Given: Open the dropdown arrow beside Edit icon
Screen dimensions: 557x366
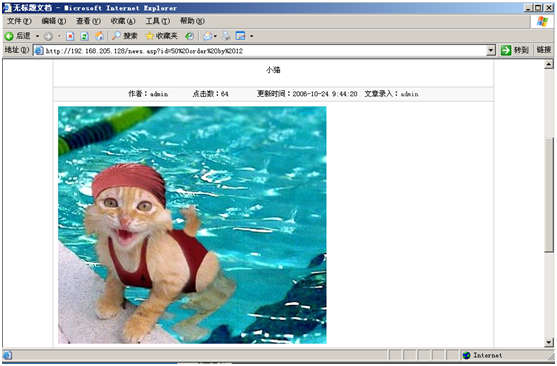Looking at the screenshot, I should (252, 36).
